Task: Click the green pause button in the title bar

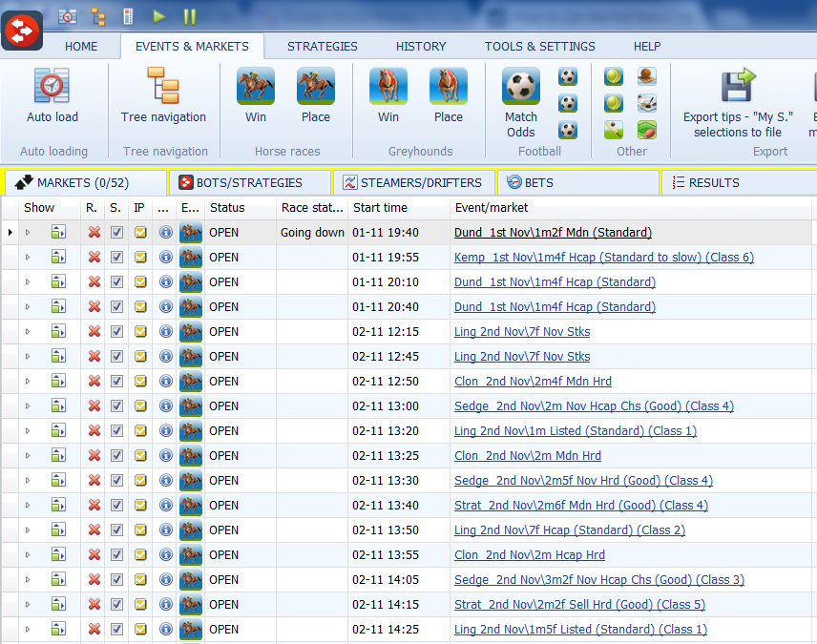Action: coord(190,16)
